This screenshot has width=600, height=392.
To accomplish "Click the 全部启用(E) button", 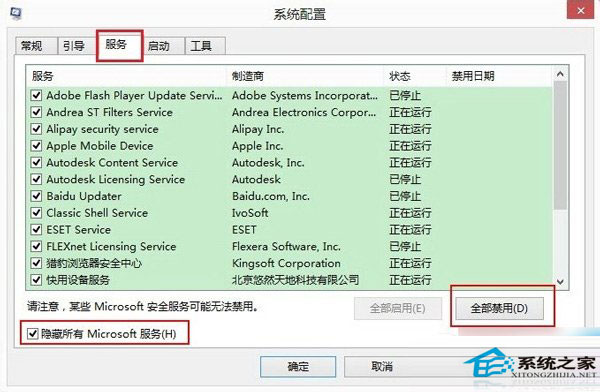I will tap(398, 309).
